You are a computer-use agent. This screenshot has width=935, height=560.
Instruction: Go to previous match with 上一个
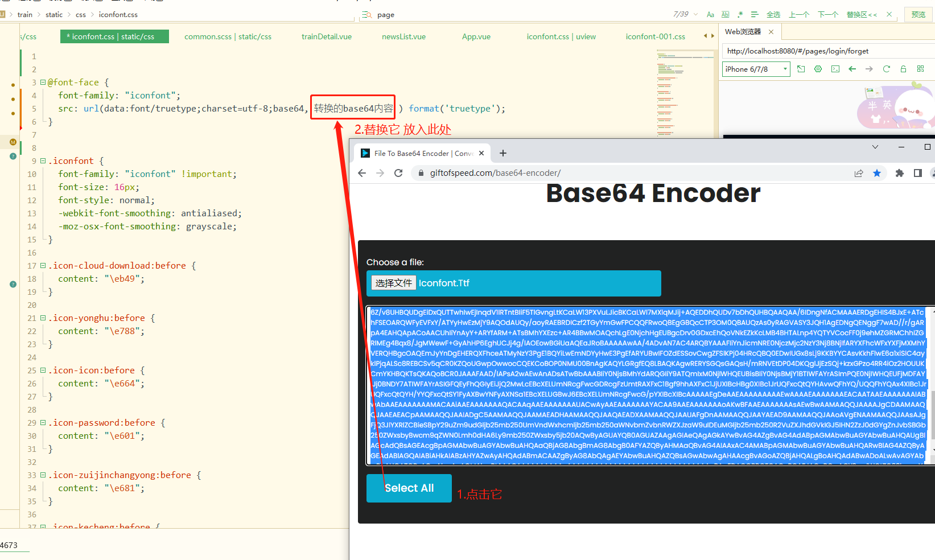799,15
